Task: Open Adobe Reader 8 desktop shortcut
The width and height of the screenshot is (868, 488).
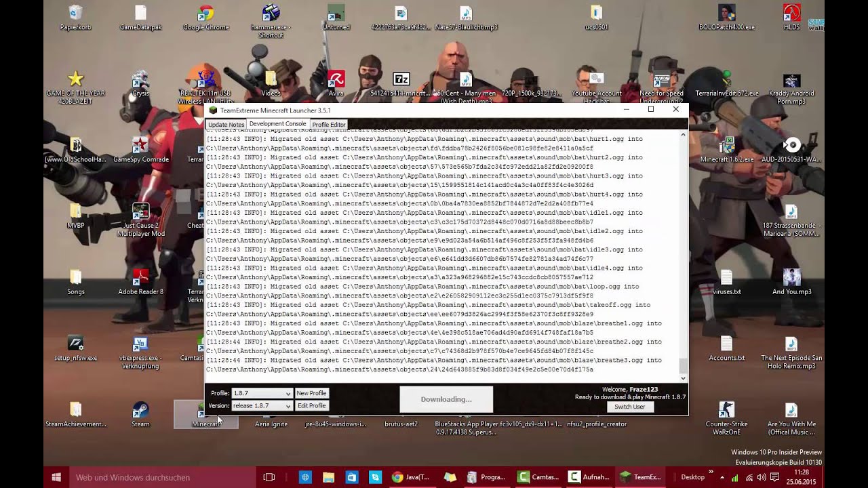Action: click(140, 281)
